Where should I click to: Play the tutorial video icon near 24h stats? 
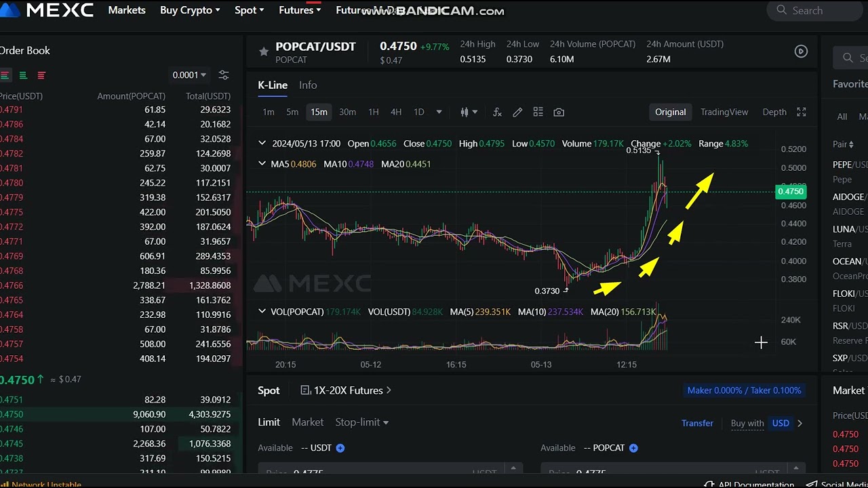pos(801,52)
